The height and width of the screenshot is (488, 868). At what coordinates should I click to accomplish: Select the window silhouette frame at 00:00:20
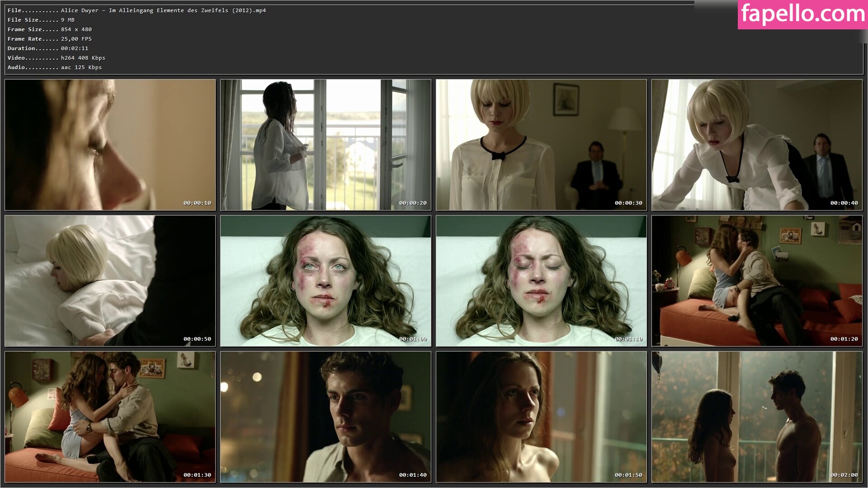click(x=325, y=145)
